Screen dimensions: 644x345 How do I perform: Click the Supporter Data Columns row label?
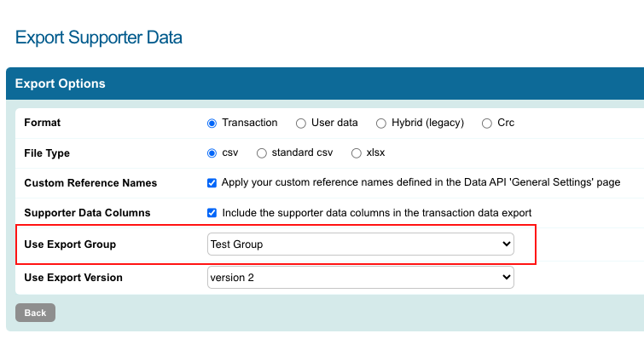tap(87, 213)
